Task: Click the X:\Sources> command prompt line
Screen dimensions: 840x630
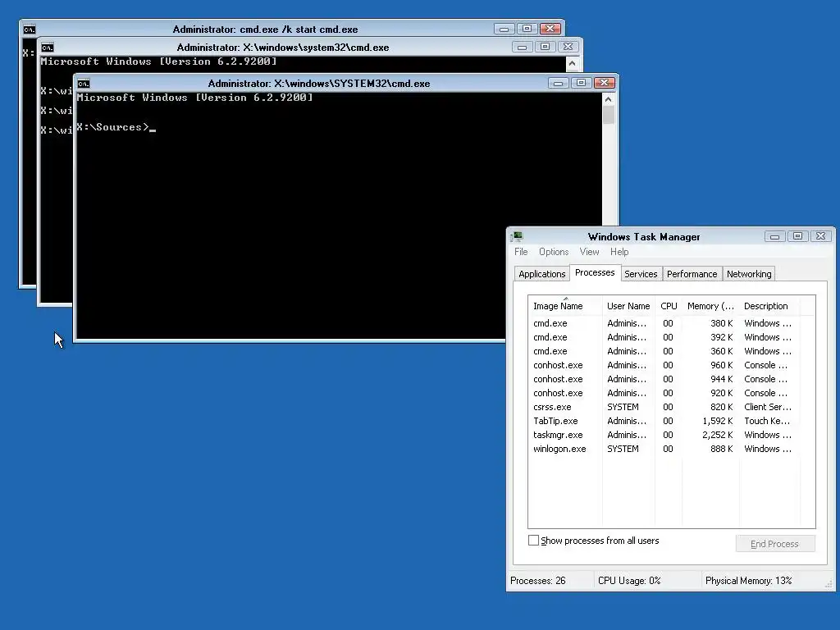Action: [x=116, y=127]
